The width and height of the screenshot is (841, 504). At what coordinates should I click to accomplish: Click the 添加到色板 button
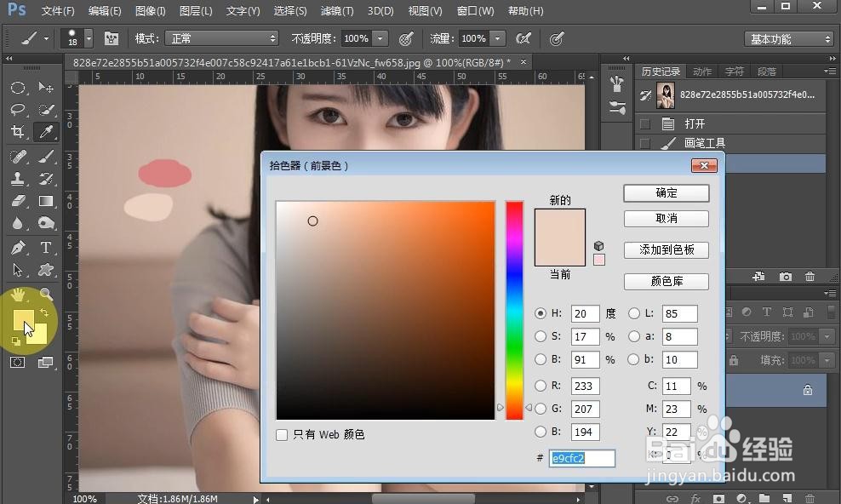667,249
